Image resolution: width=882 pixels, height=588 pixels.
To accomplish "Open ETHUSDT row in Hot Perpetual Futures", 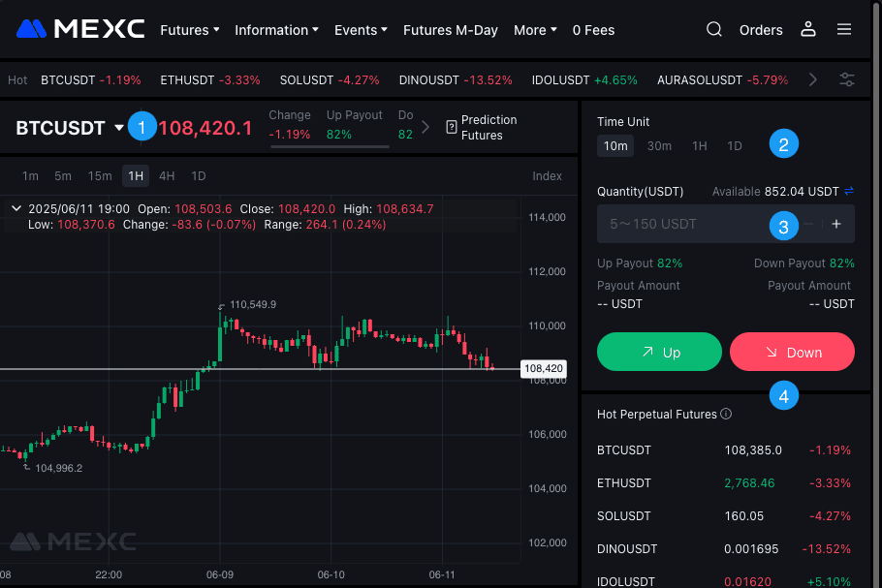I will click(x=724, y=482).
